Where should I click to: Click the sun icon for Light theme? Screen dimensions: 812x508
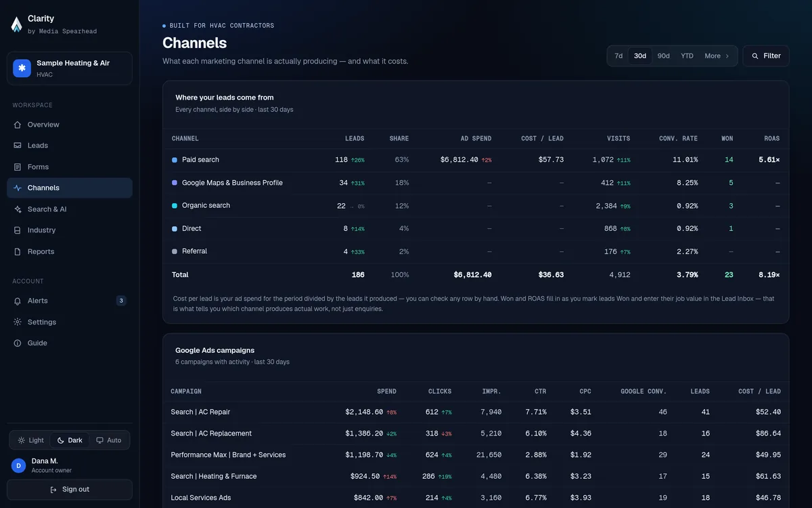pyautogui.click(x=22, y=440)
